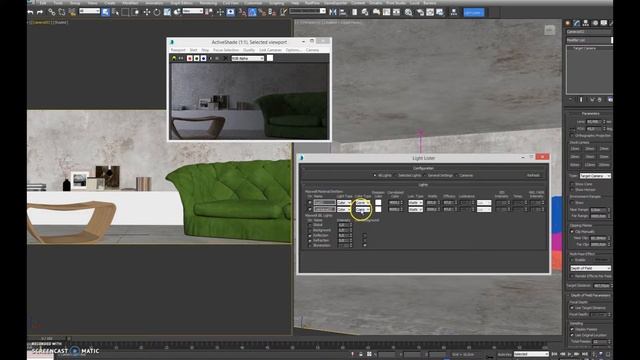Toggle the Orthographic Projection checkbox
Screen dimensions: 640x360
(572, 136)
